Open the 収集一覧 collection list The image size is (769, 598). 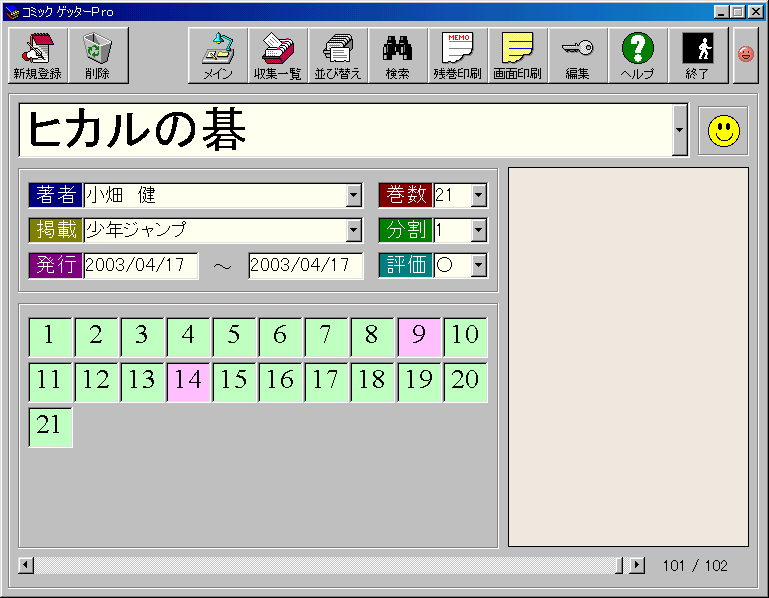278,55
